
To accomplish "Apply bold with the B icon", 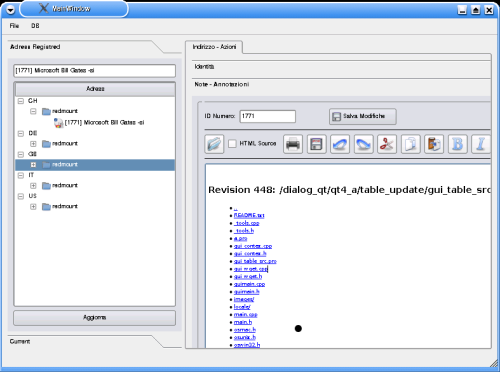I will [x=458, y=144].
